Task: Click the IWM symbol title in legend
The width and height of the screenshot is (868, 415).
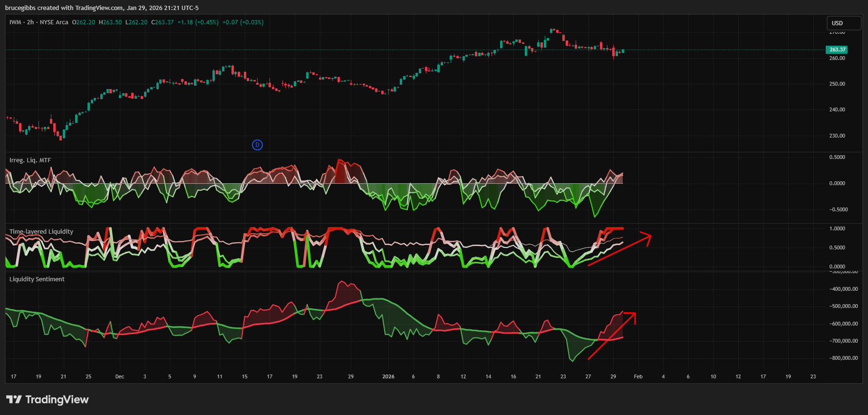Action: (15, 22)
